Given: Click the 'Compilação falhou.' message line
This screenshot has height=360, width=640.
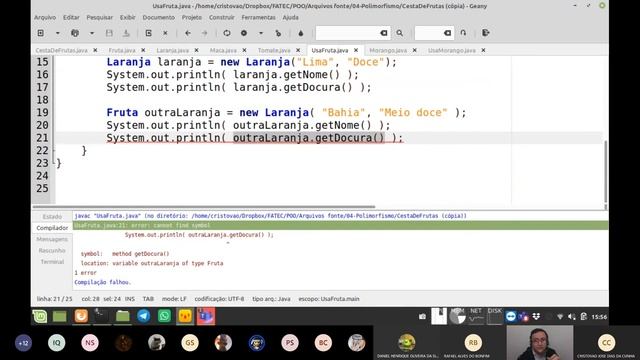Looking at the screenshot, I should pyautogui.click(x=102, y=282).
